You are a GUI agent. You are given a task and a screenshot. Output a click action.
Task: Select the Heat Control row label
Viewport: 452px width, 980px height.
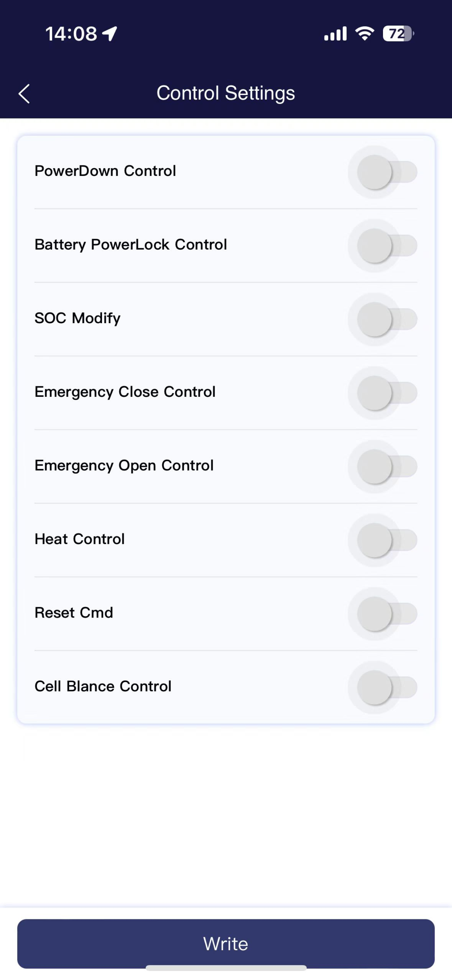pos(80,539)
